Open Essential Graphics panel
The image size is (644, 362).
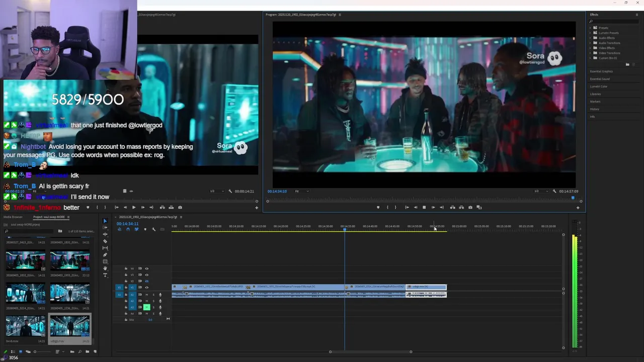tap(601, 71)
